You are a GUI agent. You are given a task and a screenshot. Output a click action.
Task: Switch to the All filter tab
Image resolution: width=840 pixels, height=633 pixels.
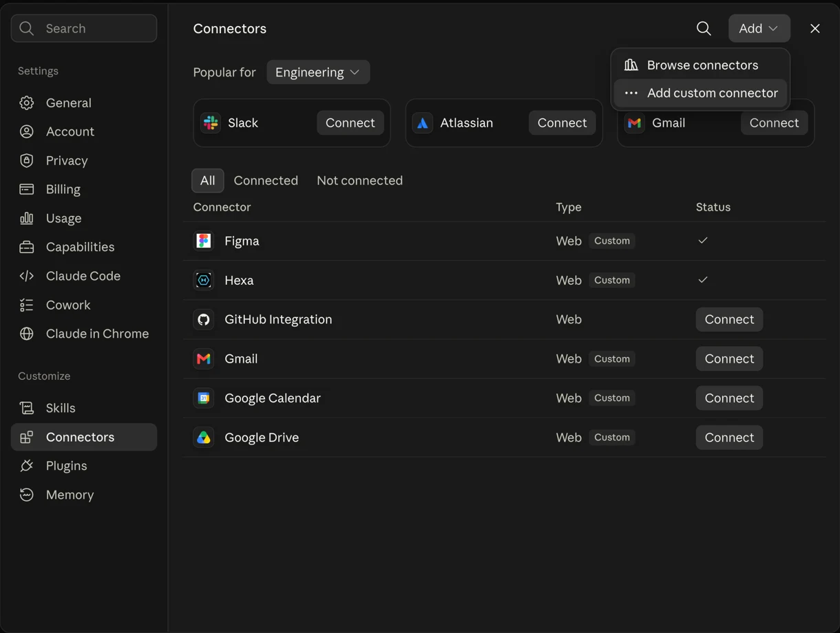click(x=207, y=180)
